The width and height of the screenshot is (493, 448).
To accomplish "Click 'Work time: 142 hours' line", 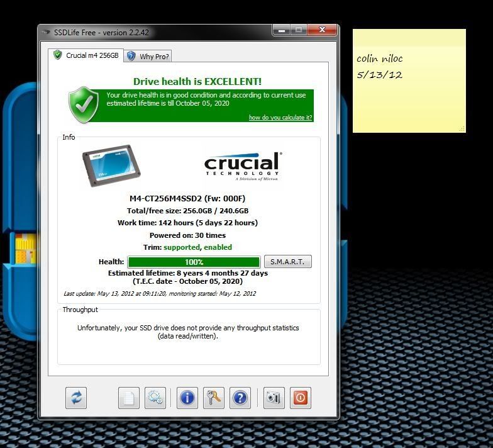I will 187,223.
